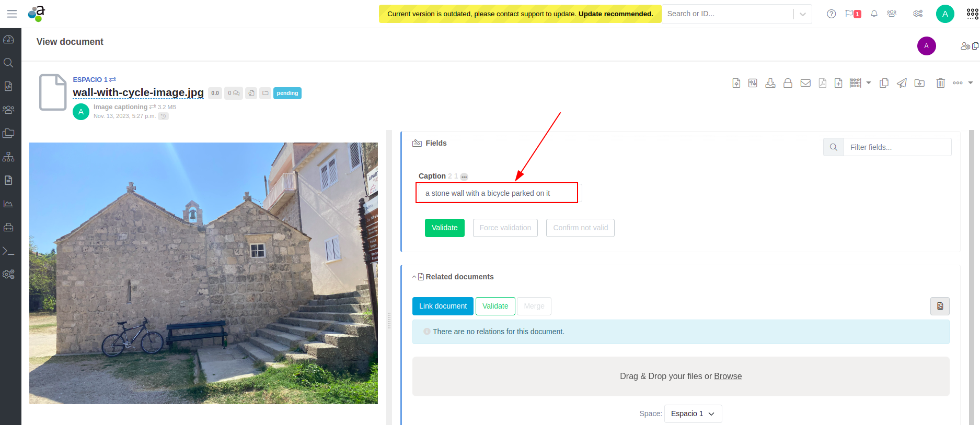Click the green Validate caption button
The width and height of the screenshot is (980, 425).
point(444,228)
